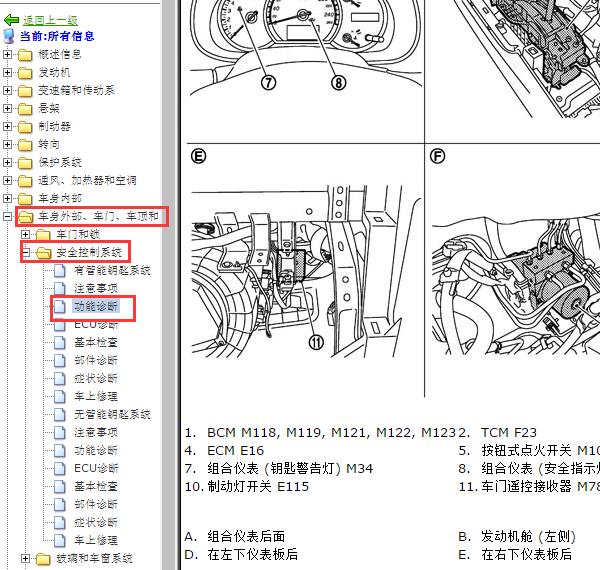600x570 pixels.
Task: Collapse the 车身外部、车门、车顶 tree node
Action: [8, 217]
